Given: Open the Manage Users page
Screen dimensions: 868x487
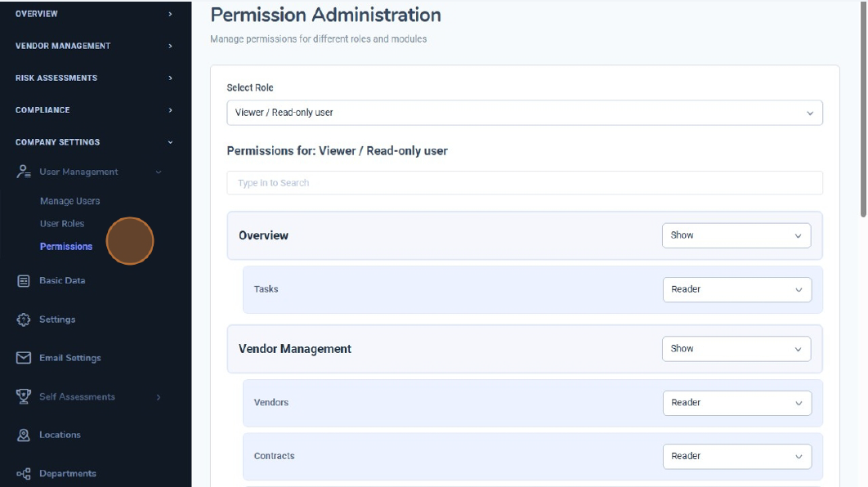Looking at the screenshot, I should click(69, 201).
